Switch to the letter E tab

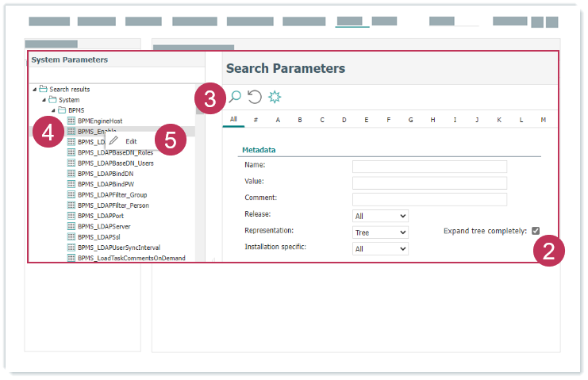366,120
